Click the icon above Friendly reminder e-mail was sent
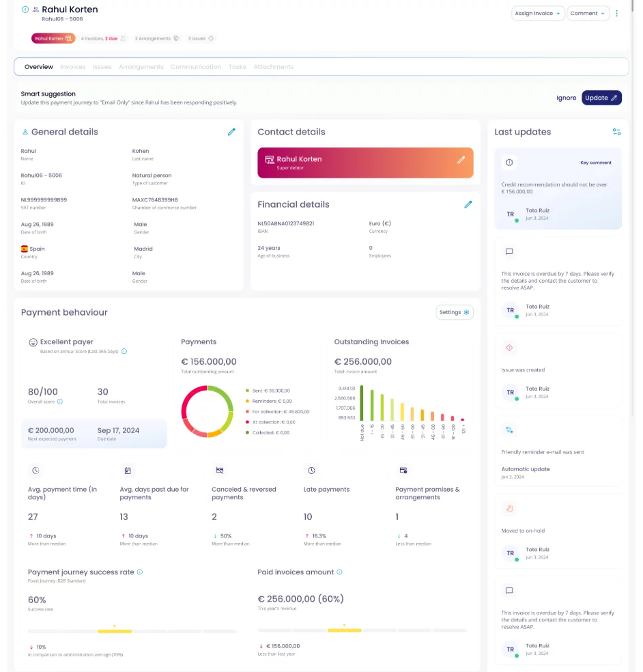Viewport: 643px width, 672px height. point(509,430)
